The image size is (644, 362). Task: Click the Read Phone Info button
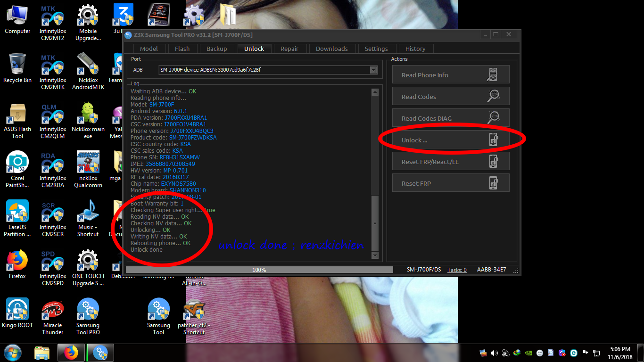click(451, 74)
